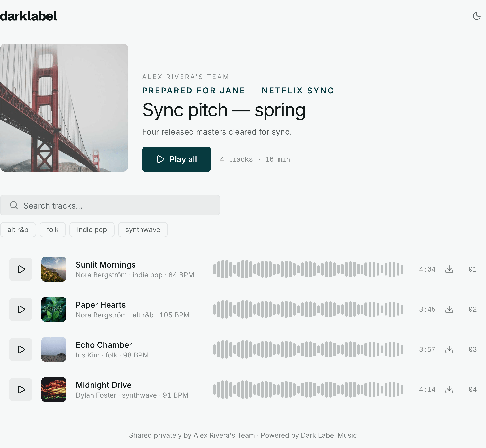Click the search magnifier icon
The height and width of the screenshot is (448, 486).
(x=14, y=205)
